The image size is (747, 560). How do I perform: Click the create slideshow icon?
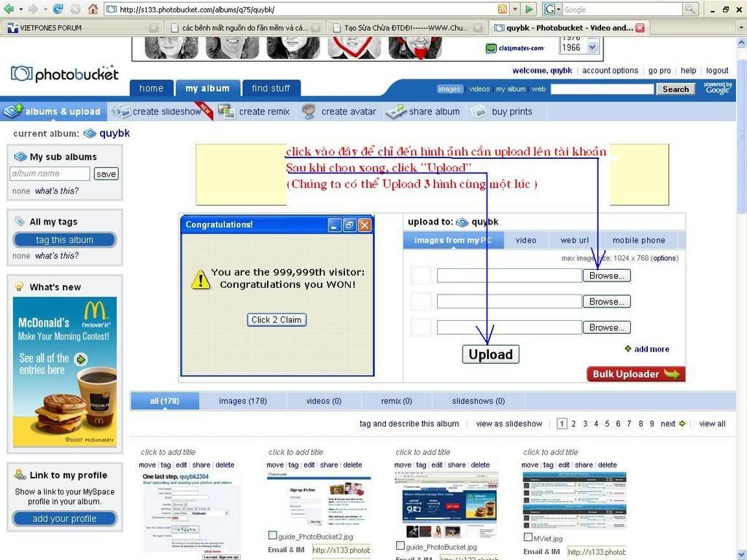pyautogui.click(x=121, y=112)
